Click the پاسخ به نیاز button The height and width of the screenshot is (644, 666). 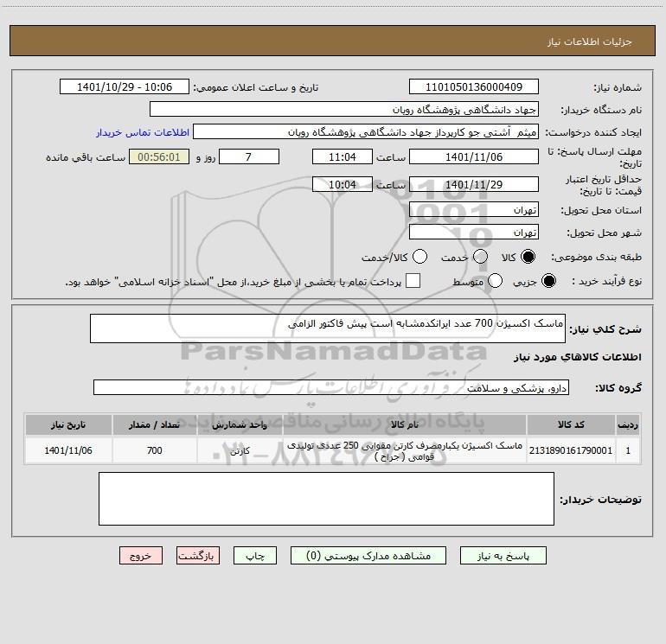pyautogui.click(x=503, y=556)
